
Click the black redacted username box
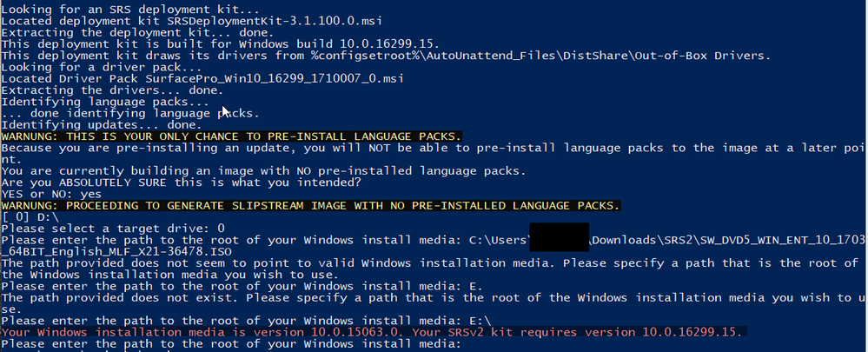559,237
